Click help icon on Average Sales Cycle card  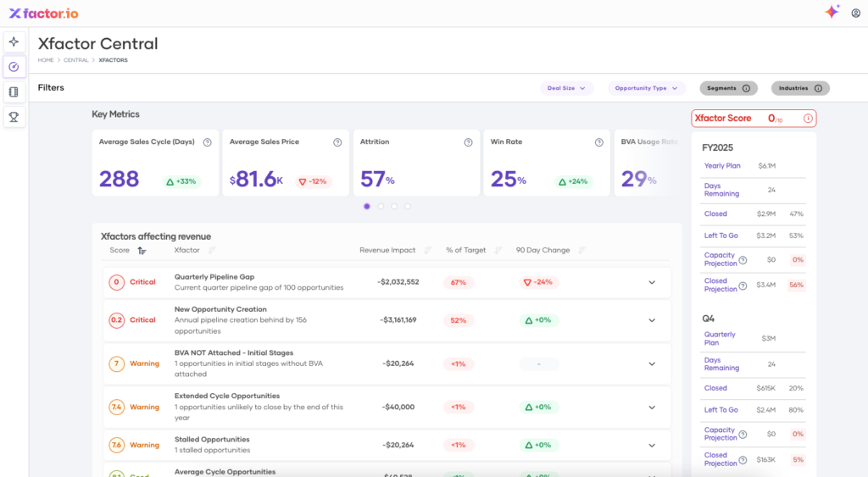pos(207,142)
